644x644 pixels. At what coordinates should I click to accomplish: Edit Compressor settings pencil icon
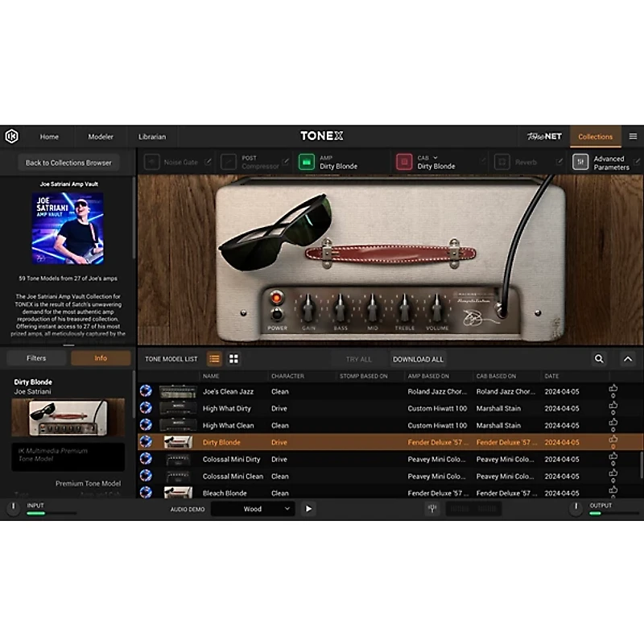click(286, 162)
